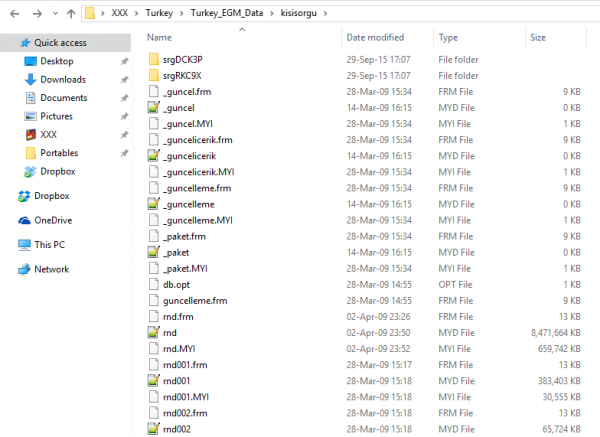
Task: Select the rnd MYD file icon
Action: tap(153, 332)
